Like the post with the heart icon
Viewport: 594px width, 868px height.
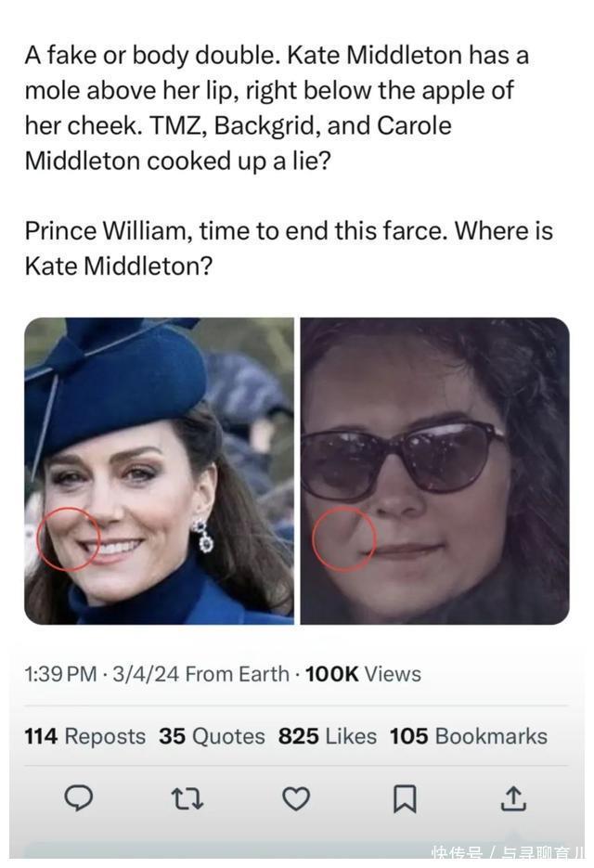point(296,798)
